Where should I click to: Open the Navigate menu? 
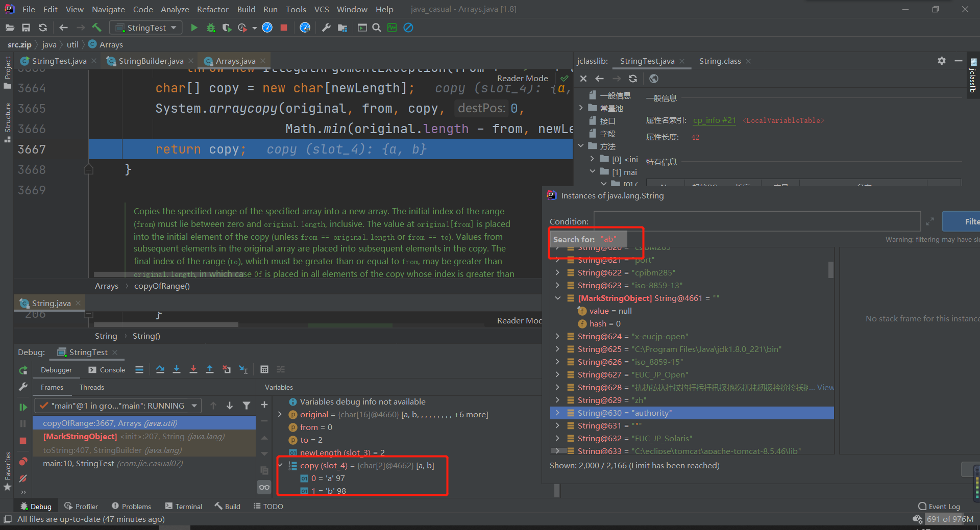point(108,9)
